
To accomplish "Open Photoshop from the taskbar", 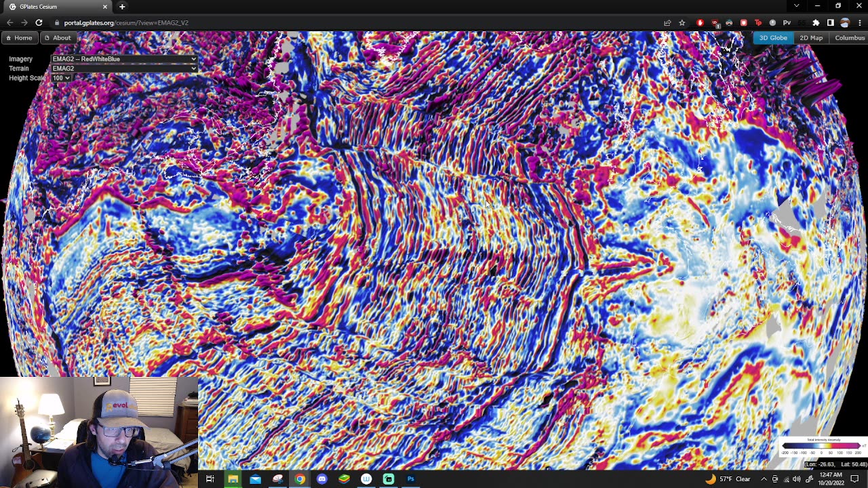I will [411, 479].
